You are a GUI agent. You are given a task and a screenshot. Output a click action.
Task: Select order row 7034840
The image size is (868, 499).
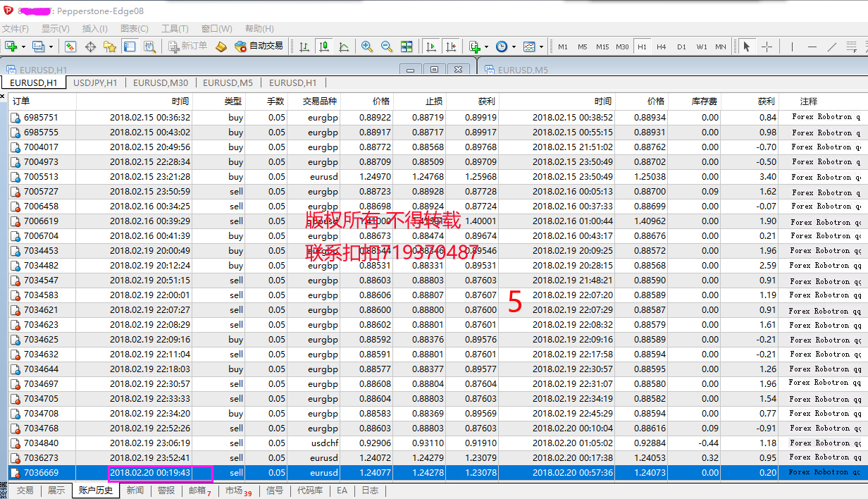438,443
